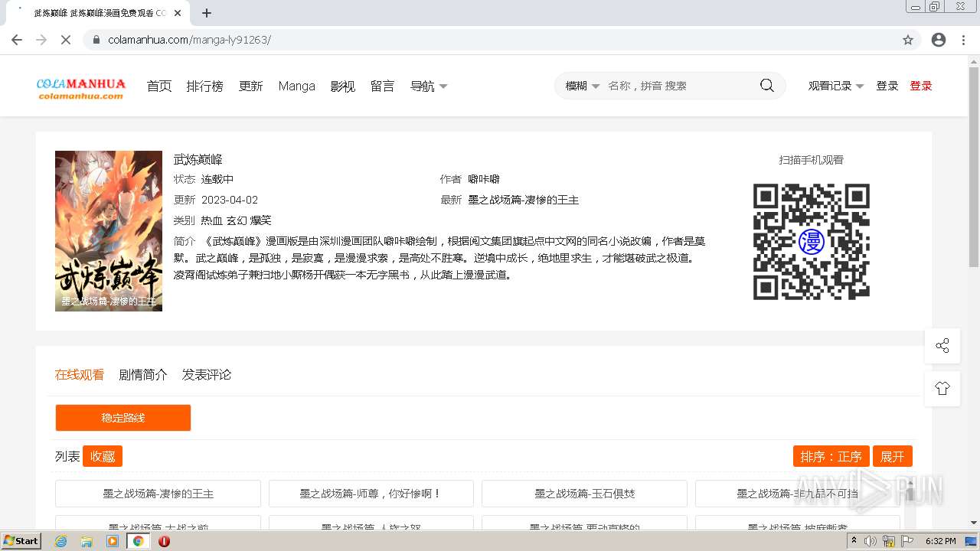Click the 武炼巅峰 cover image

109,231
